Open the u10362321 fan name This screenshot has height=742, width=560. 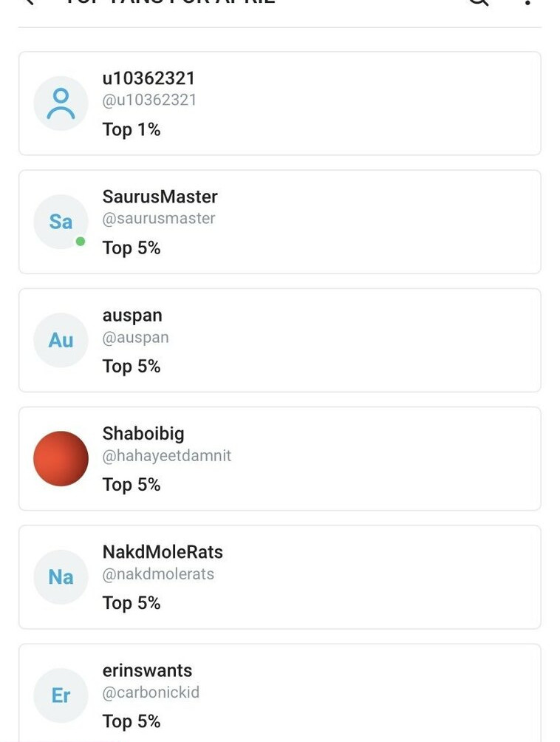tap(148, 78)
